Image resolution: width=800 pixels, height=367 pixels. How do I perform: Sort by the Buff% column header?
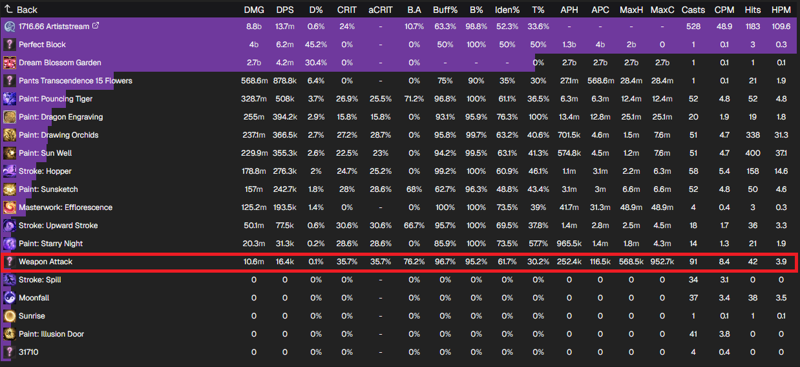pos(445,10)
